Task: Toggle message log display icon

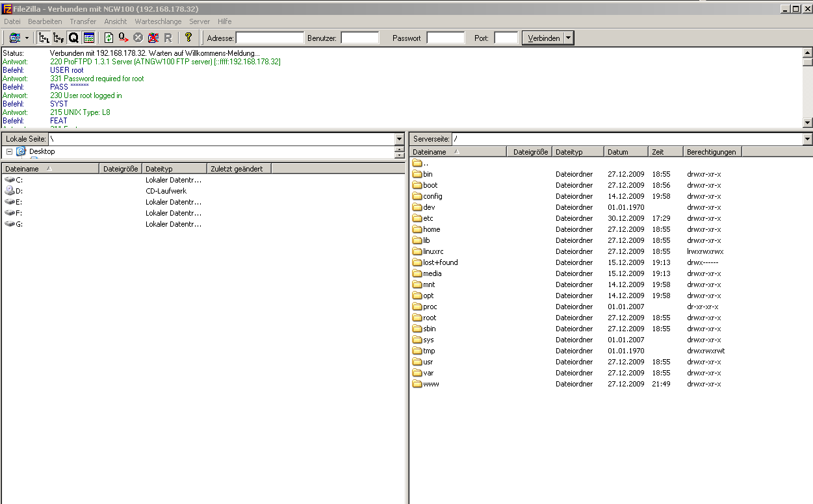Action: click(x=89, y=38)
